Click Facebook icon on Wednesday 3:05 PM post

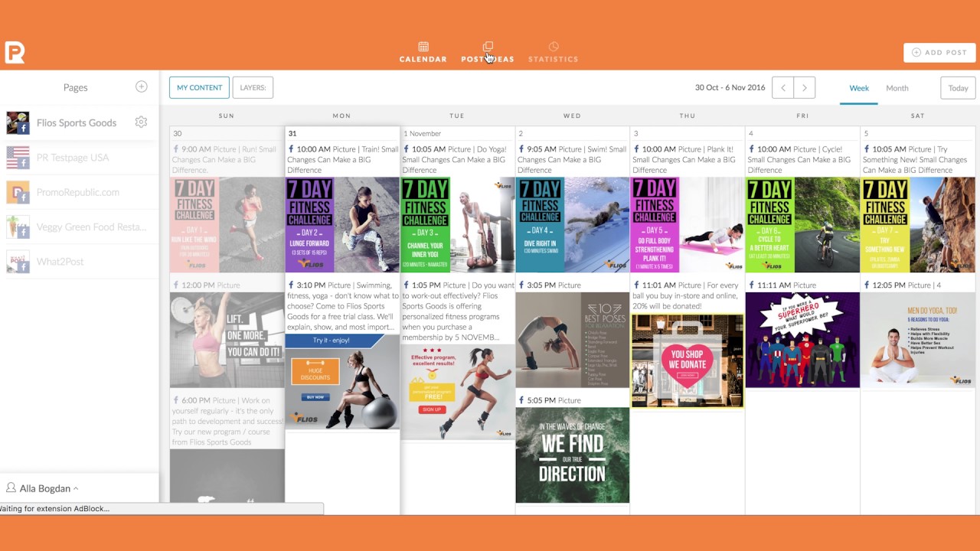coord(521,285)
